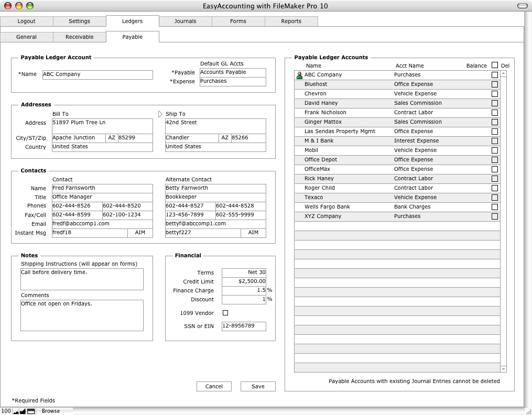The width and height of the screenshot is (532, 415).
Task: Tick the delete checkbox for Bluehost
Action: pos(495,84)
